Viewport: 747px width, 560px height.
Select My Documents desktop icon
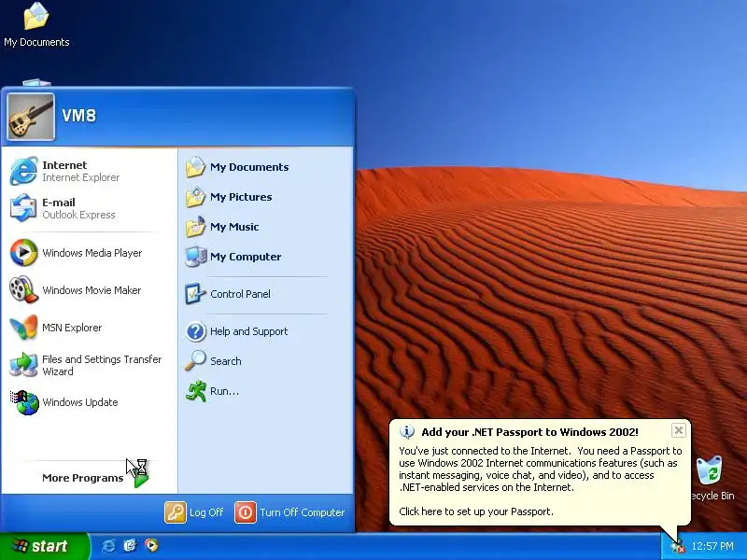tap(36, 24)
